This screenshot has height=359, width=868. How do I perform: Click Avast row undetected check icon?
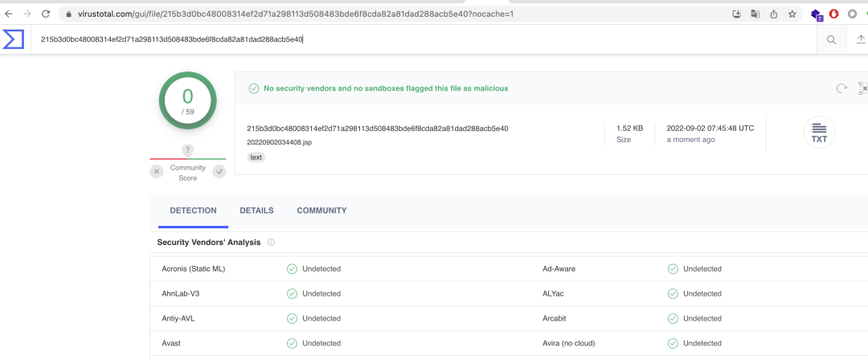coord(292,344)
